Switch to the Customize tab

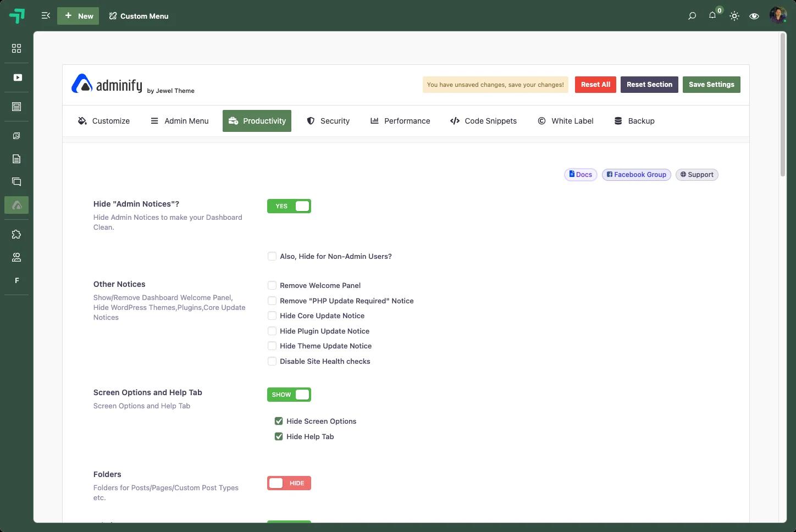click(x=104, y=121)
